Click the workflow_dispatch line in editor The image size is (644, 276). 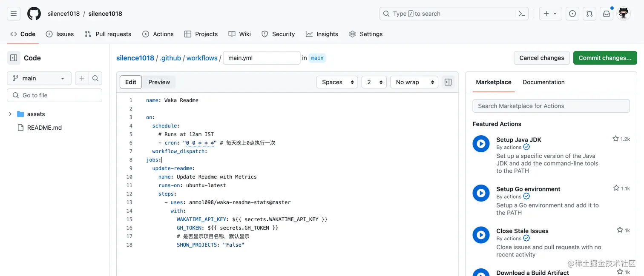tap(180, 151)
